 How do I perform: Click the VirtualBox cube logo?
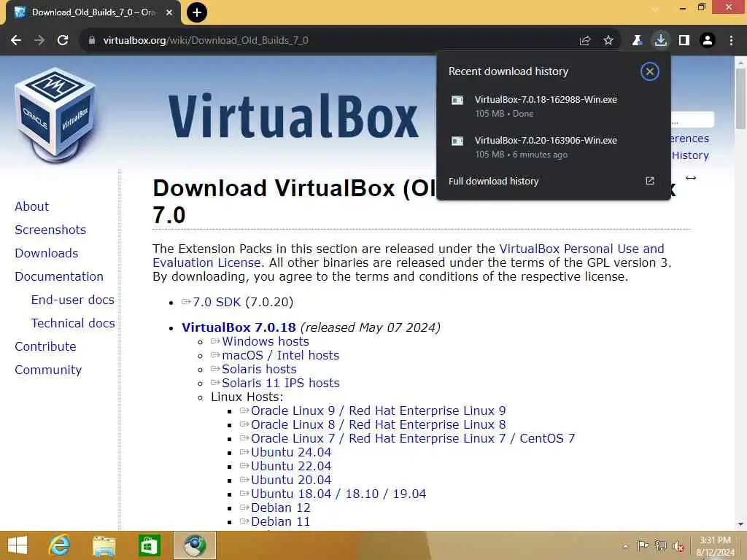[55, 114]
